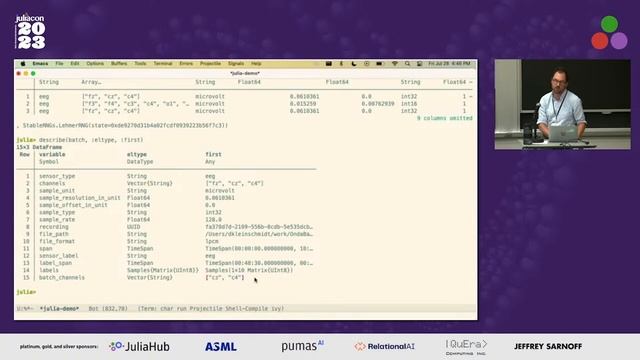The width and height of the screenshot is (640, 360).
Task: Open the Apple menu
Action: click(x=23, y=64)
